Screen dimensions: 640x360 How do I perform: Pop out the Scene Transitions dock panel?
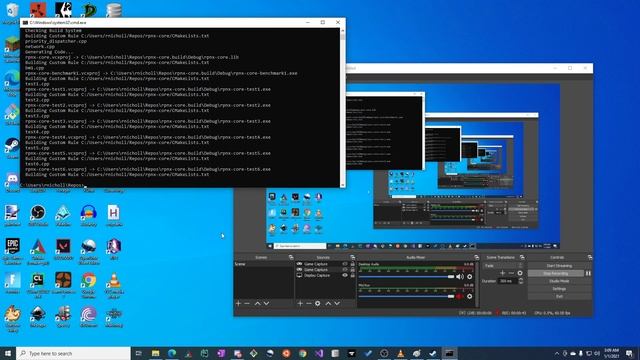point(522,257)
